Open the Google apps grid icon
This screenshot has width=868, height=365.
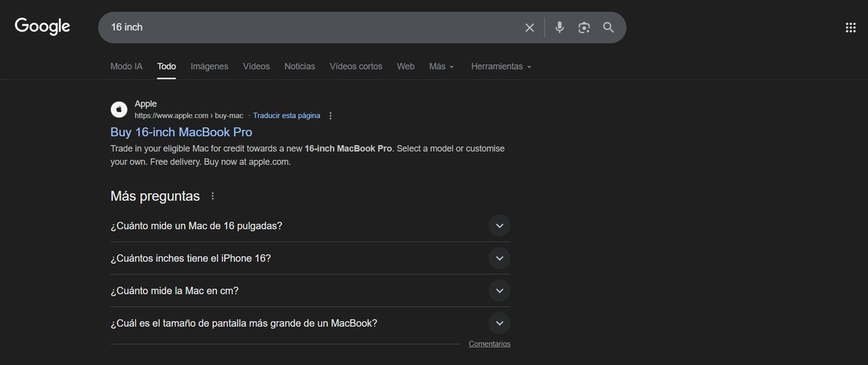[x=851, y=28]
